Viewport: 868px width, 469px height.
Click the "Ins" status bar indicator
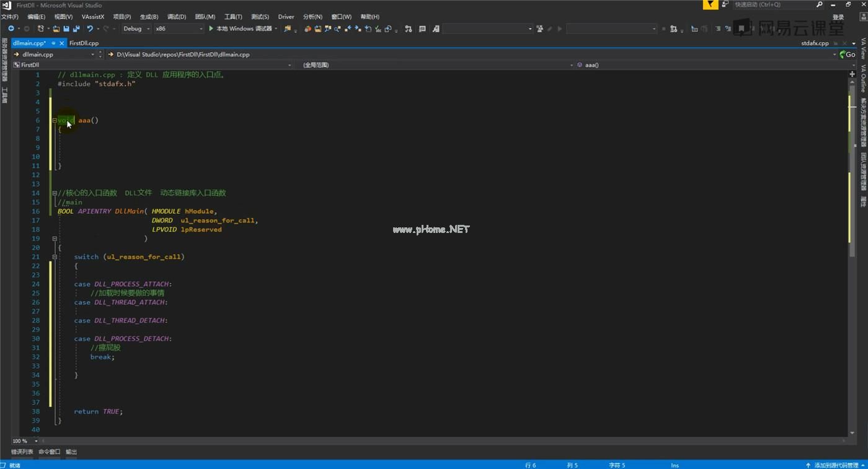click(x=675, y=465)
